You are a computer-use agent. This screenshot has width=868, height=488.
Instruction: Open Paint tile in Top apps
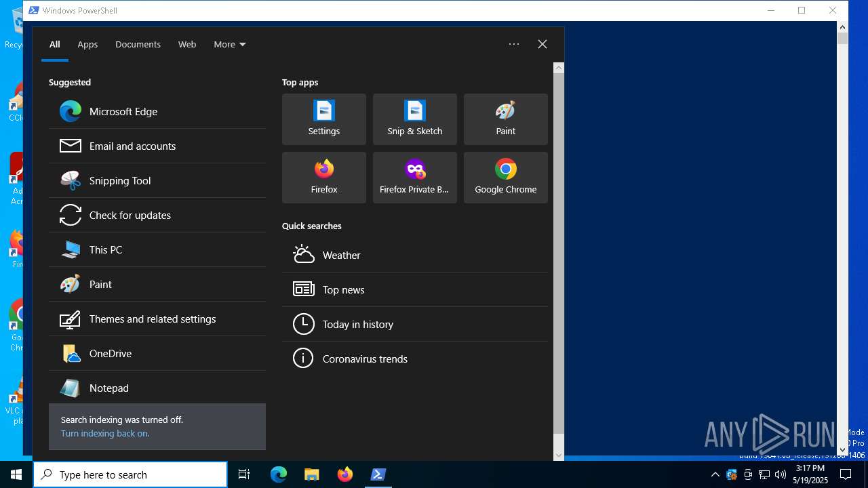click(506, 119)
